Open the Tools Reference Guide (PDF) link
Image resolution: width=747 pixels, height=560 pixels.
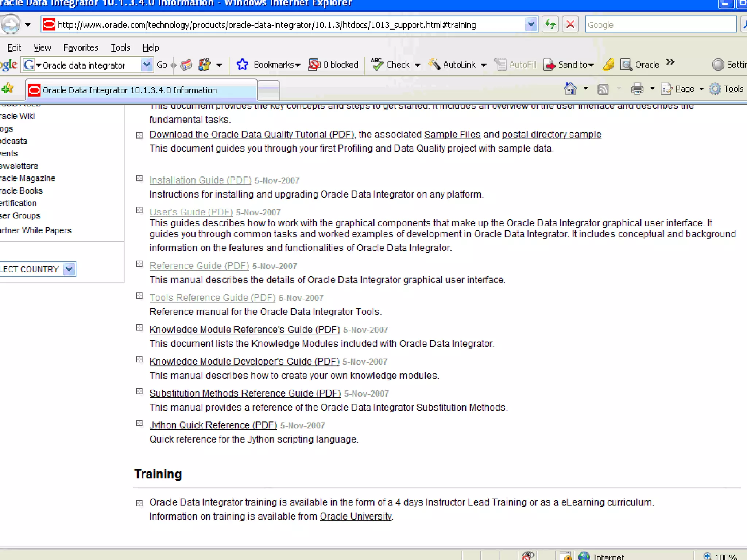tap(213, 297)
